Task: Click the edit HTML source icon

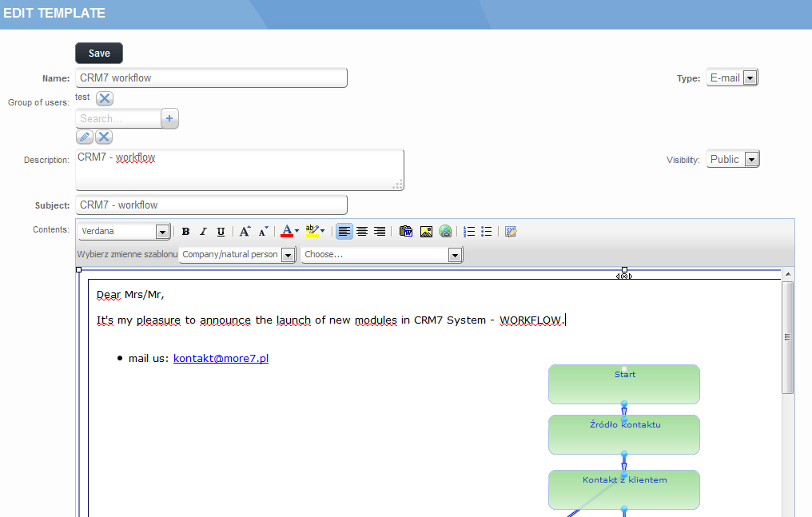Action: (511, 231)
